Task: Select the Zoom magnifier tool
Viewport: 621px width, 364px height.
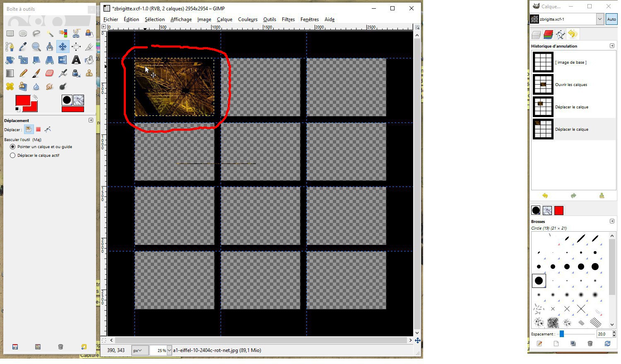Action: tap(36, 47)
